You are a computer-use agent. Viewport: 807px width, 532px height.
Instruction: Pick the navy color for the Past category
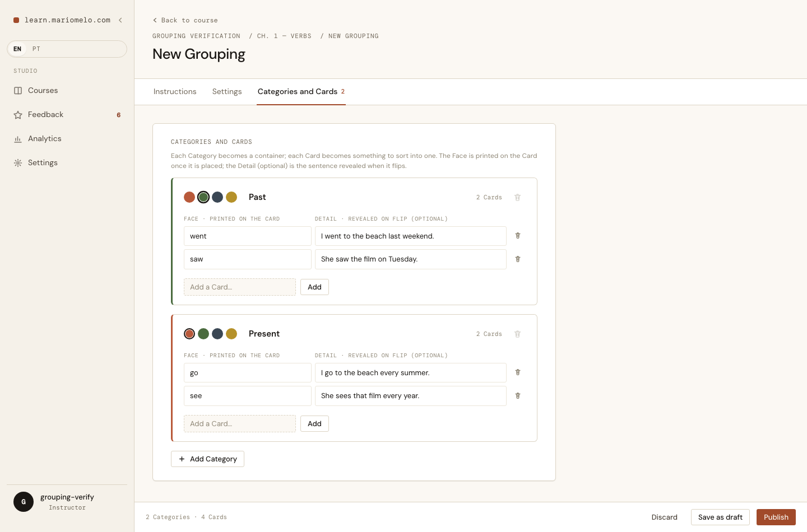coord(217,197)
